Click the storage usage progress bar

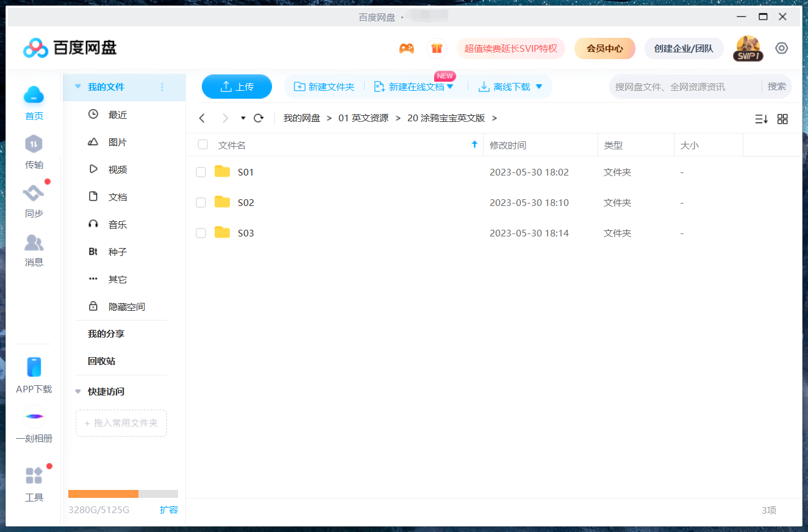click(x=122, y=494)
